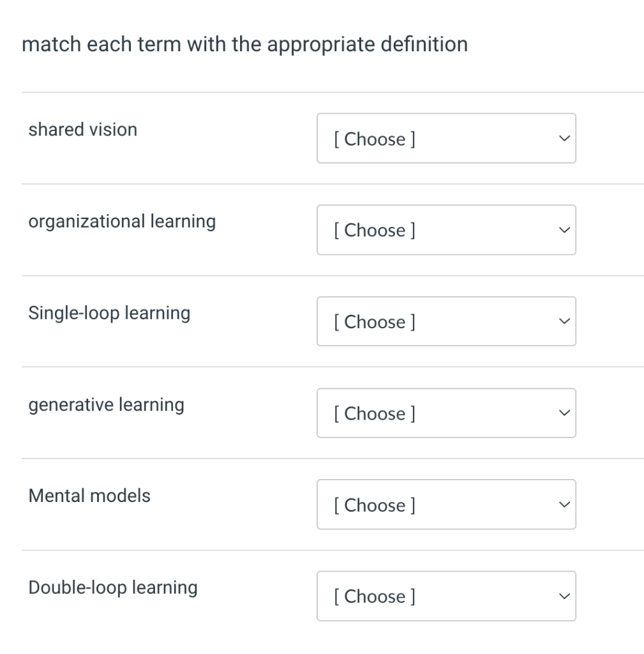
Task: Select the Mental models term label
Action: click(89, 496)
